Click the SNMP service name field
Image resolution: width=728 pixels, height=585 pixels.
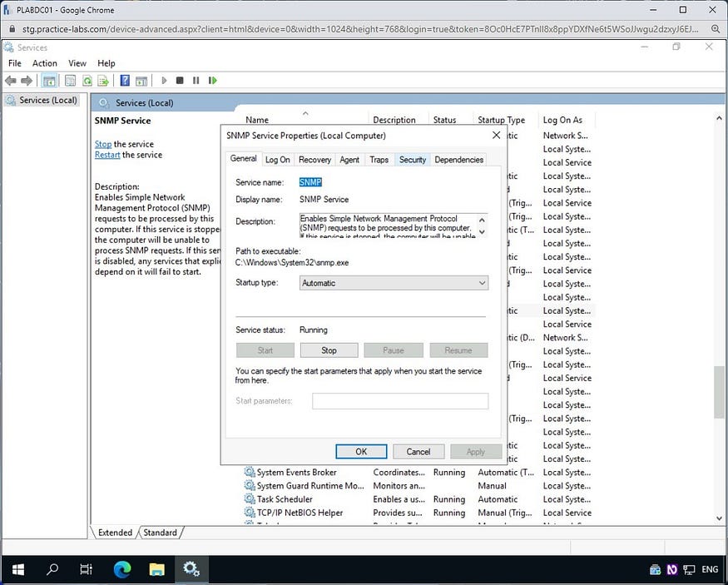[310, 182]
